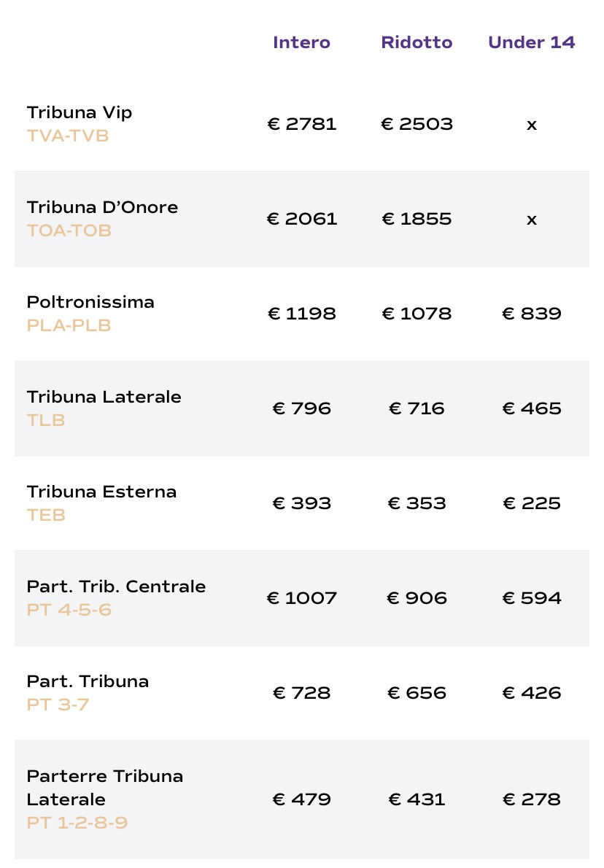Click the TOA-TOB sector code

coord(69,230)
